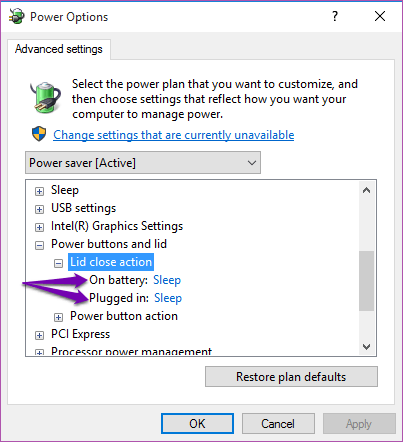Click the green battery plug icon
The width and height of the screenshot is (403, 442).
tap(45, 97)
